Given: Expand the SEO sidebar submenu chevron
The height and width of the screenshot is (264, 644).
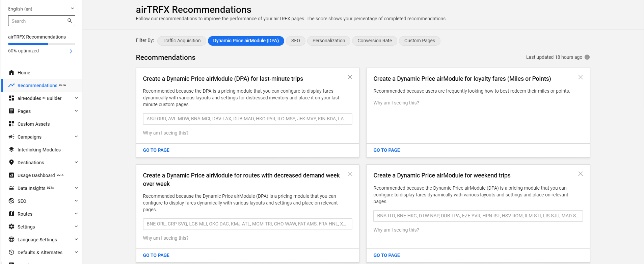Looking at the screenshot, I should coord(76,201).
